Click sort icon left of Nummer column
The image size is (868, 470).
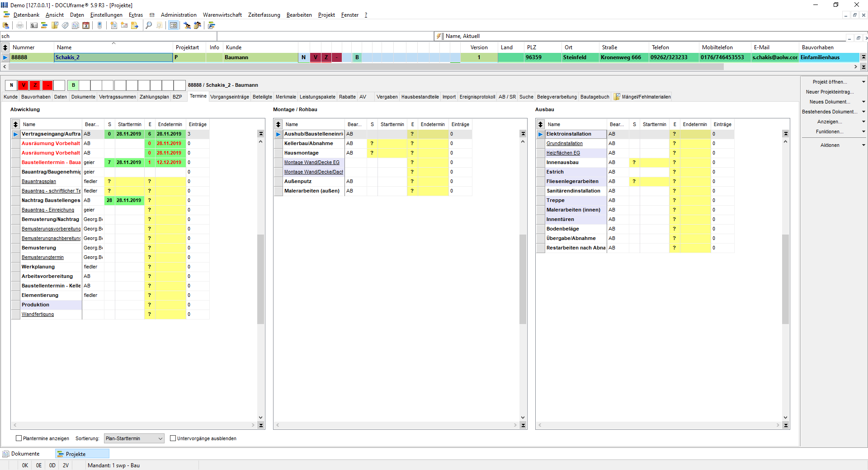coord(5,47)
